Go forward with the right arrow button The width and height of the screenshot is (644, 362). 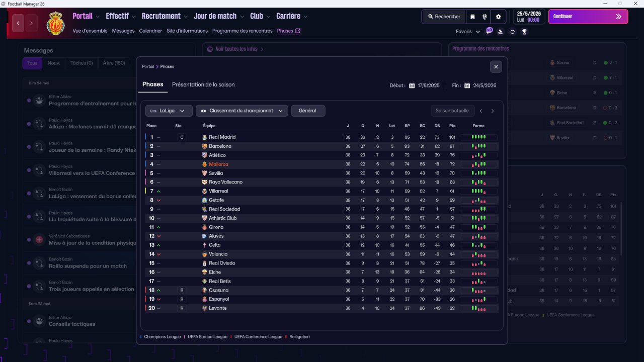[31, 23]
